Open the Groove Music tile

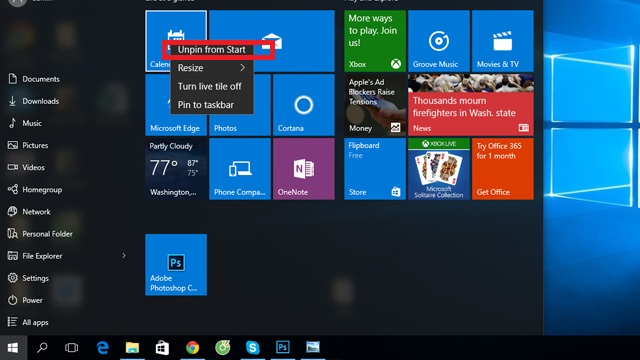[x=439, y=41]
